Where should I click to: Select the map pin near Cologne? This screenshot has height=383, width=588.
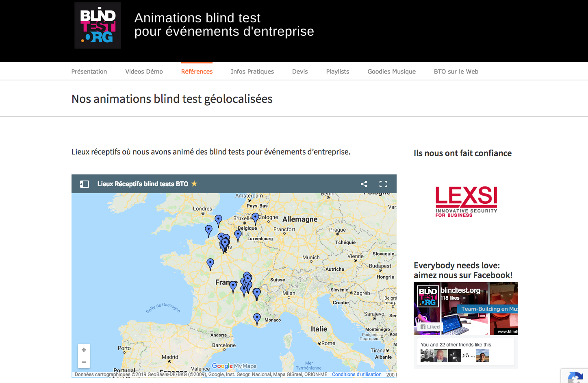(255, 219)
